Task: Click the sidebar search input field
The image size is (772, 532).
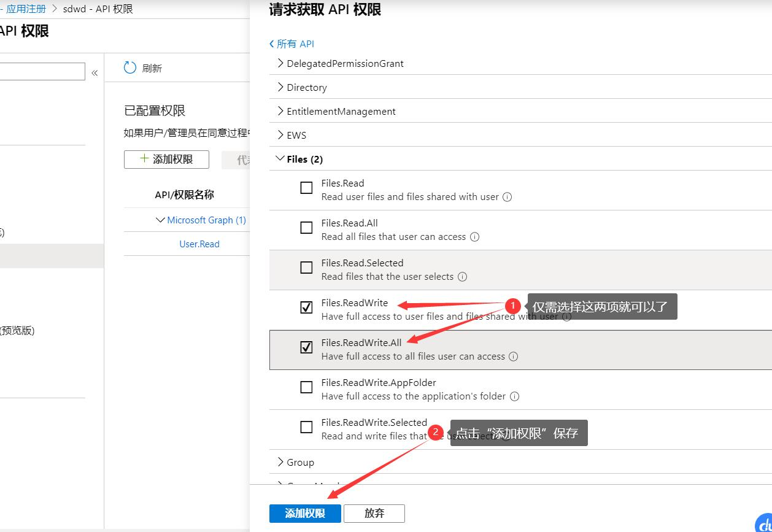Action: click(x=42, y=71)
